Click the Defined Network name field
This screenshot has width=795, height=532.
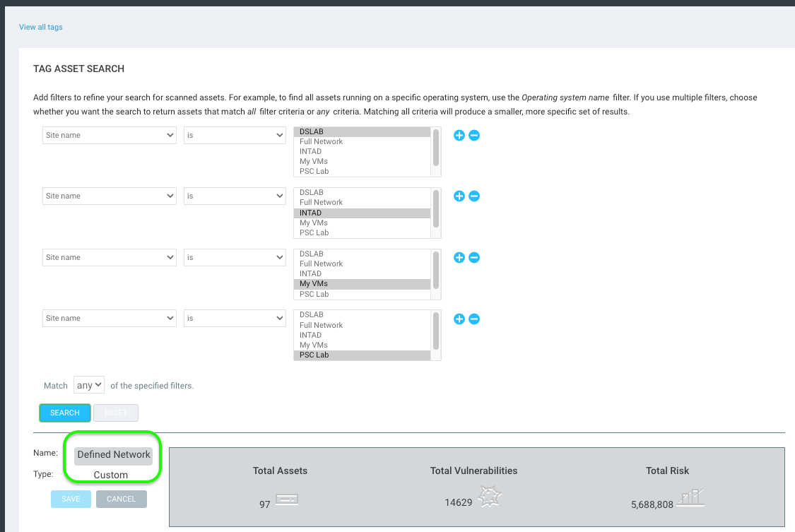tap(114, 455)
